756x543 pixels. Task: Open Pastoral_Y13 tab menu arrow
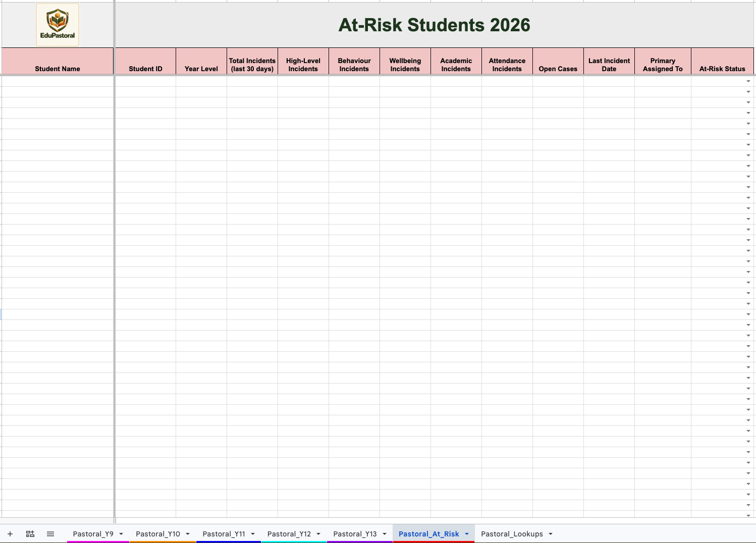385,534
